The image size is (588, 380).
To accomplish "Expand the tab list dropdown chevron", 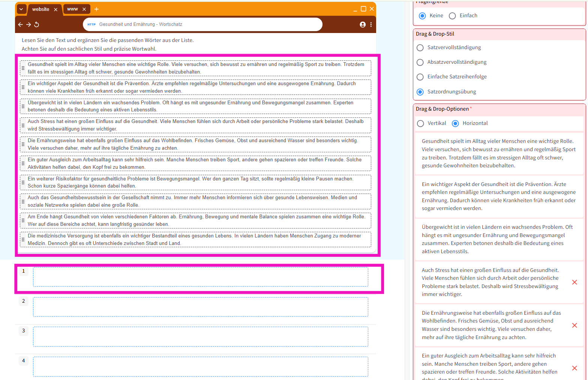I will pyautogui.click(x=21, y=9).
